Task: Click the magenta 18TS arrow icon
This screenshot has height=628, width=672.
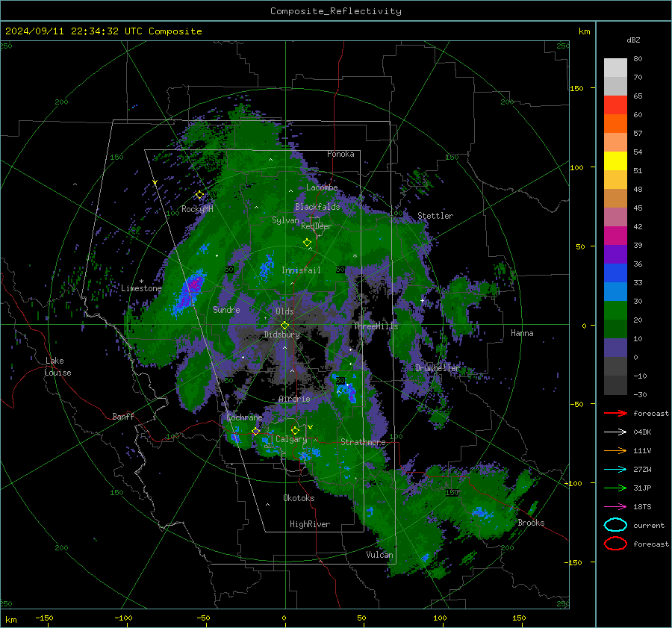Action: click(x=615, y=507)
